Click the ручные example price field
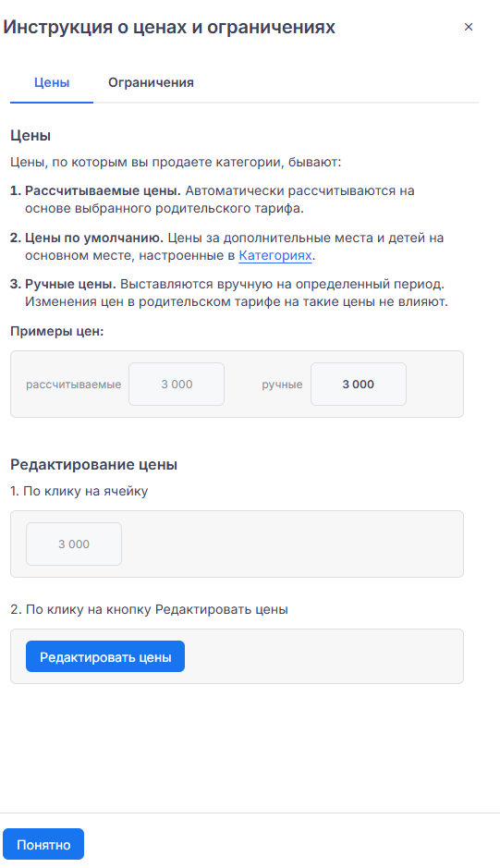This screenshot has height=868, width=500. (x=359, y=385)
